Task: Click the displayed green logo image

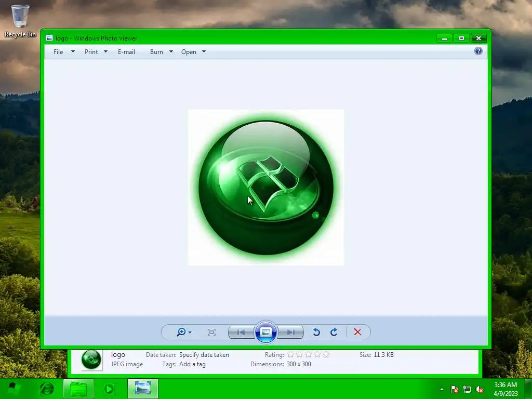Action: pos(266,187)
